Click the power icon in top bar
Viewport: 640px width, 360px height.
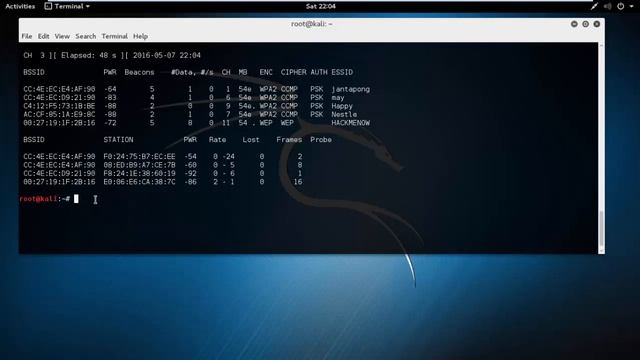tap(620, 6)
